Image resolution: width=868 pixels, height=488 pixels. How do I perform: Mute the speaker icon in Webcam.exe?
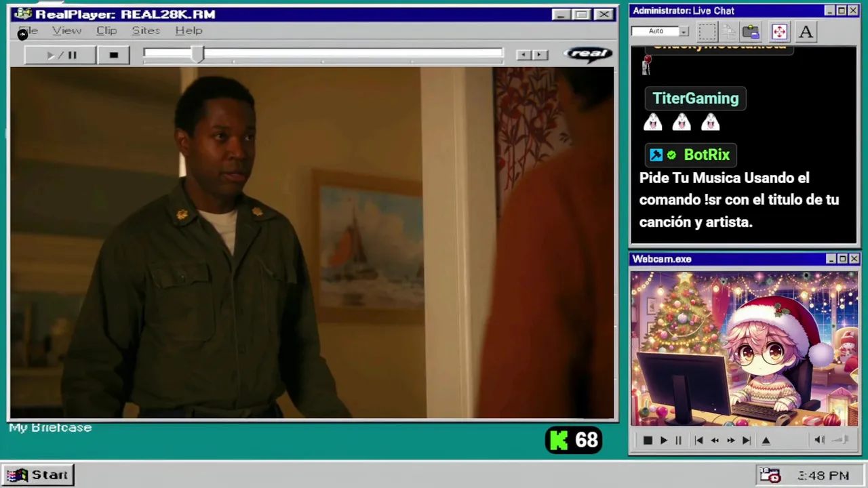(819, 441)
